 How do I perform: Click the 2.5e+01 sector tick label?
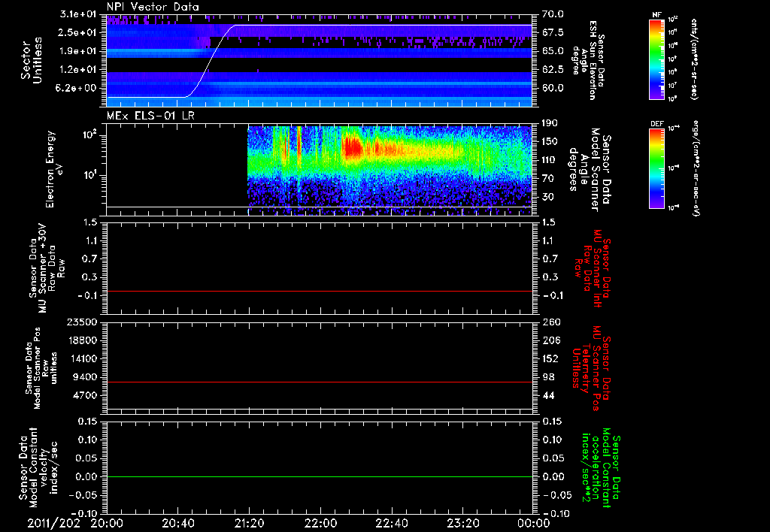[x=77, y=32]
